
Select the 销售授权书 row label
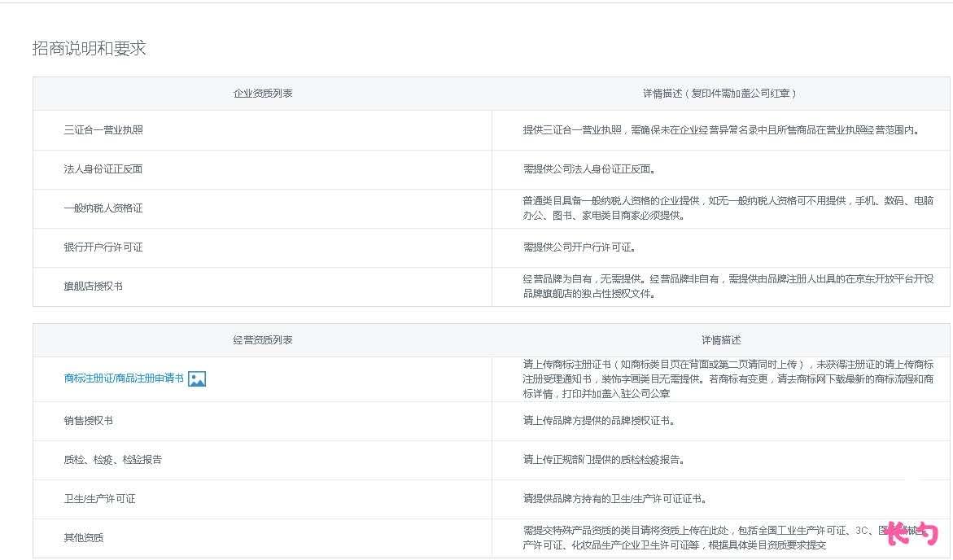(89, 420)
